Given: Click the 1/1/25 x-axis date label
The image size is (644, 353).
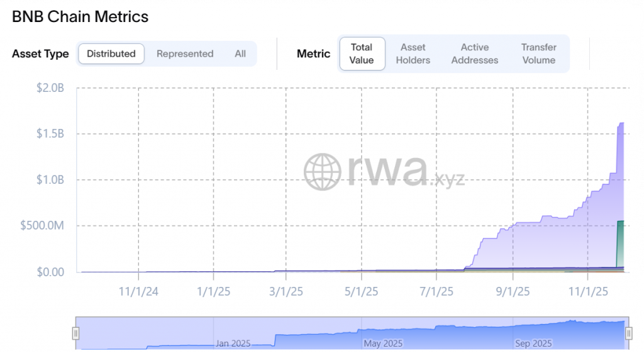Looking at the screenshot, I should click(213, 292).
